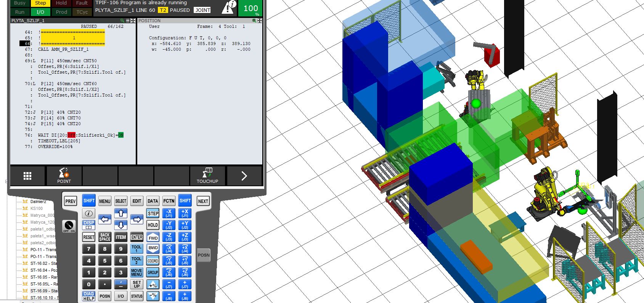
Task: Jog with the -X (J1) key
Action: (x=169, y=213)
